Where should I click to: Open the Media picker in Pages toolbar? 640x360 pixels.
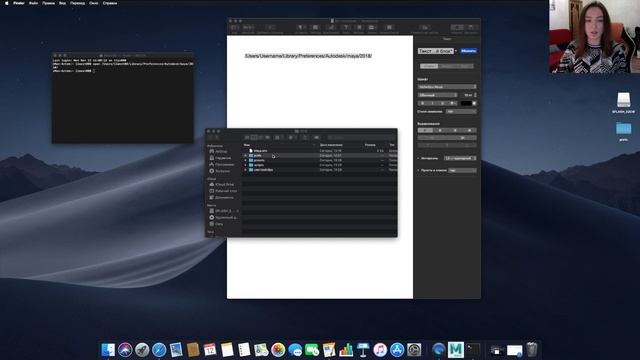click(371, 27)
